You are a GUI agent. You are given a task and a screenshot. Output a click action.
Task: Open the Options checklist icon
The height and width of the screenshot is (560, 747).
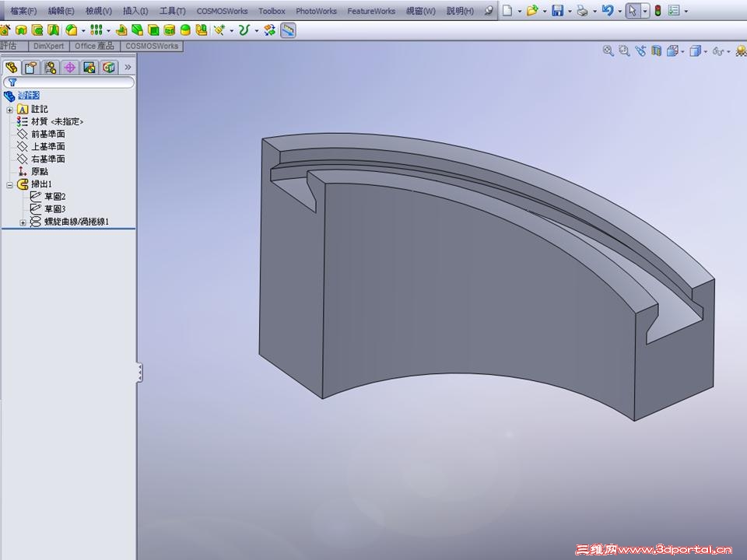point(674,10)
